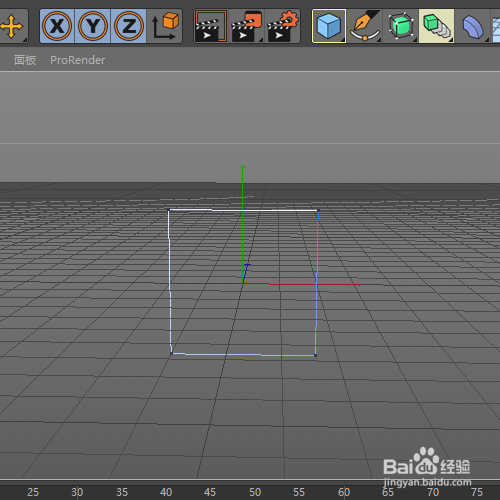Viewport: 500px width, 500px height.
Task: Toggle the Z axis lock
Action: click(x=129, y=26)
